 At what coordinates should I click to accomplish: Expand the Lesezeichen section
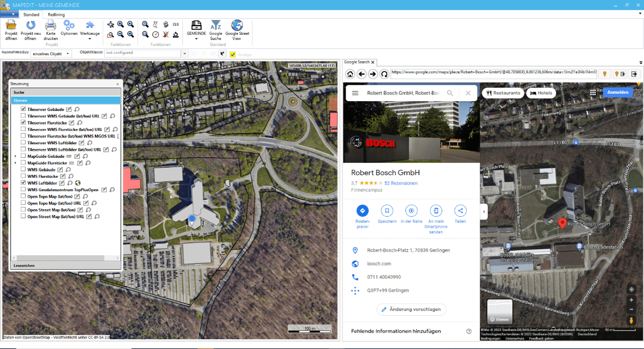(66, 265)
